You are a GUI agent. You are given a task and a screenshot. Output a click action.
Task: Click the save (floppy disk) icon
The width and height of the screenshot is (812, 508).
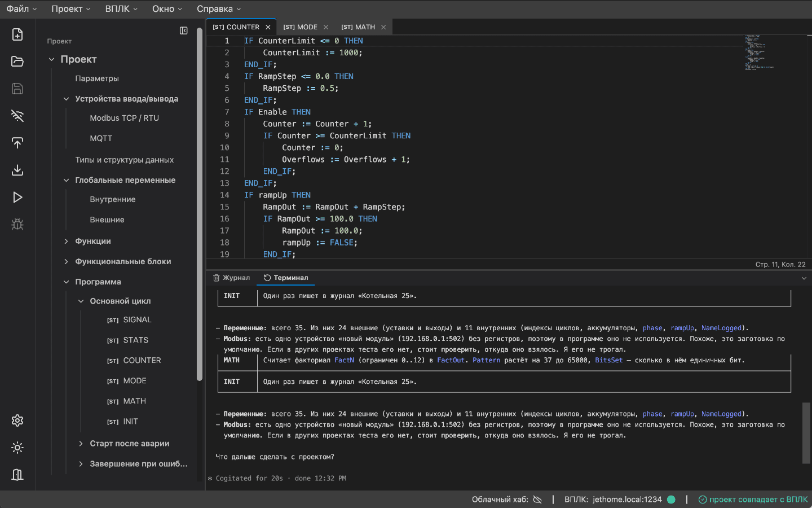click(x=17, y=89)
